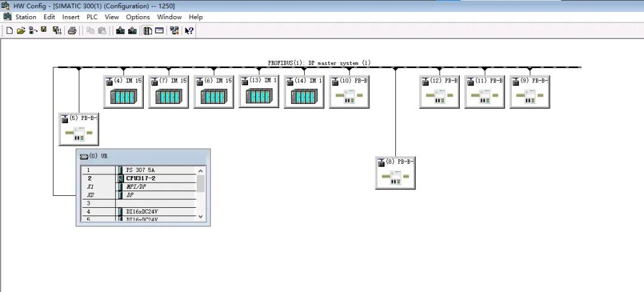Select DP slave (11) PB-B device
Viewport: 644px width, 292px height.
point(485,92)
